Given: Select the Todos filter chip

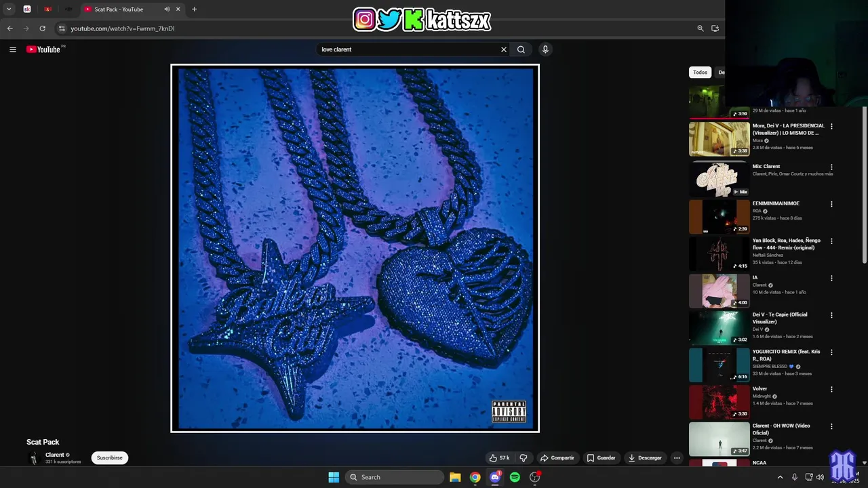Looking at the screenshot, I should pyautogui.click(x=700, y=73).
